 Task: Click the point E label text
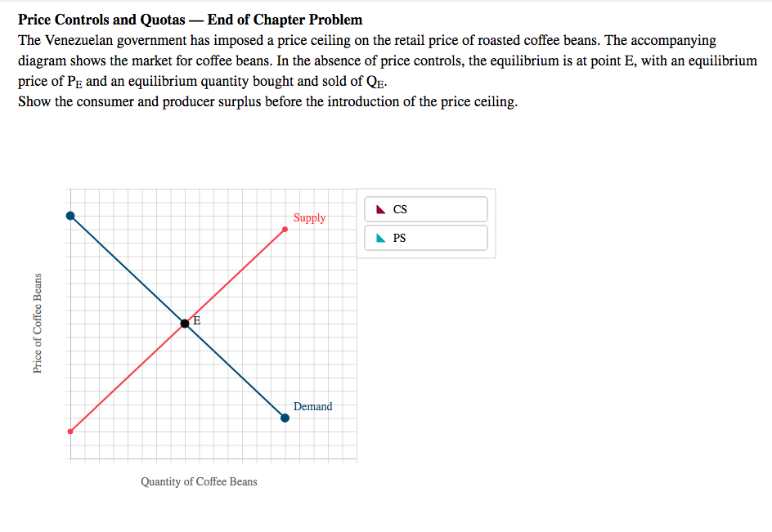pos(195,320)
